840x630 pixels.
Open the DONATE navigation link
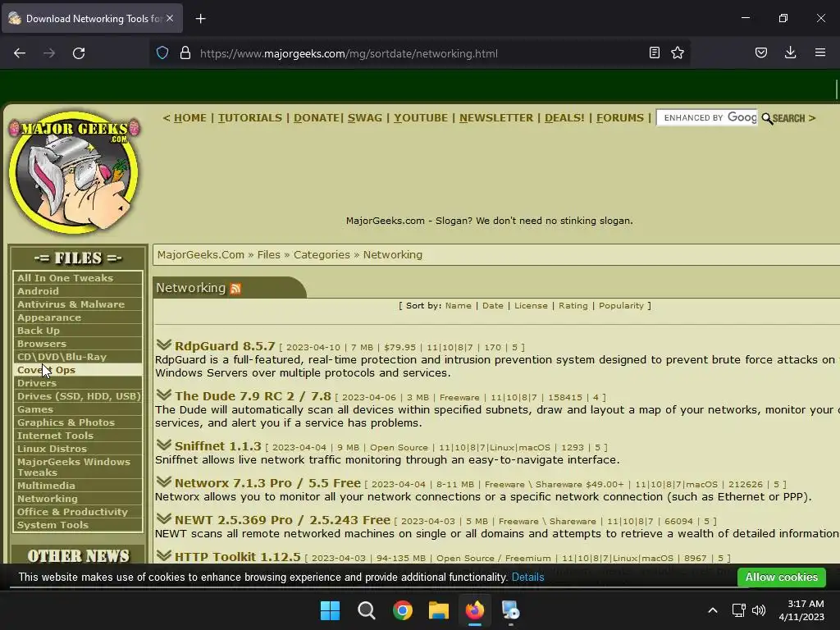click(x=316, y=118)
